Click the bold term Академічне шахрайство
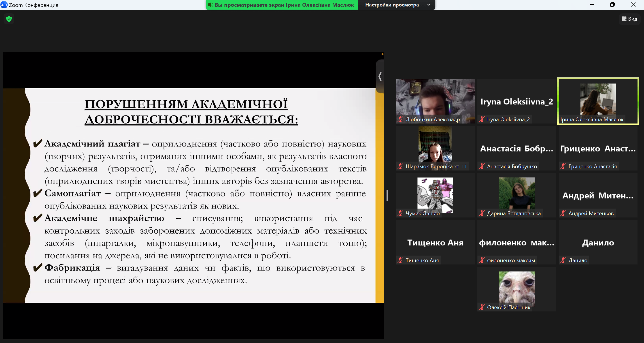Viewport: 644px width, 343px height. pos(104,218)
